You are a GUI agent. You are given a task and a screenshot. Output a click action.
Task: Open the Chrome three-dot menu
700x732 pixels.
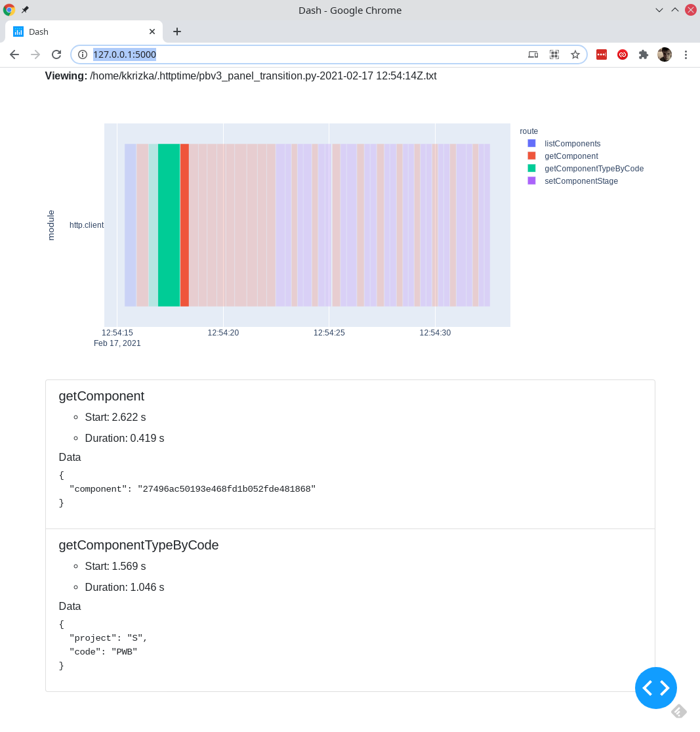point(686,54)
